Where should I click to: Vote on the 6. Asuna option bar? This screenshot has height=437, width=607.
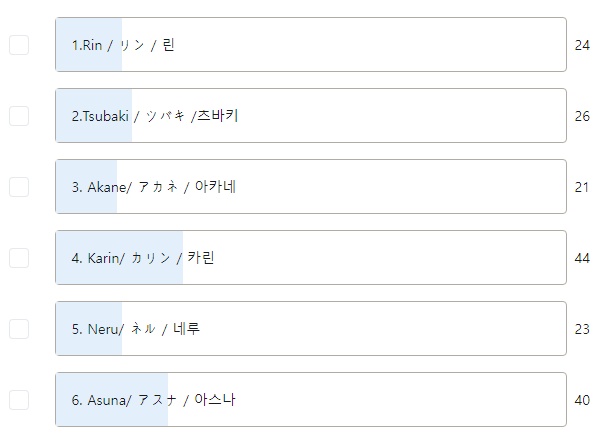(x=310, y=400)
